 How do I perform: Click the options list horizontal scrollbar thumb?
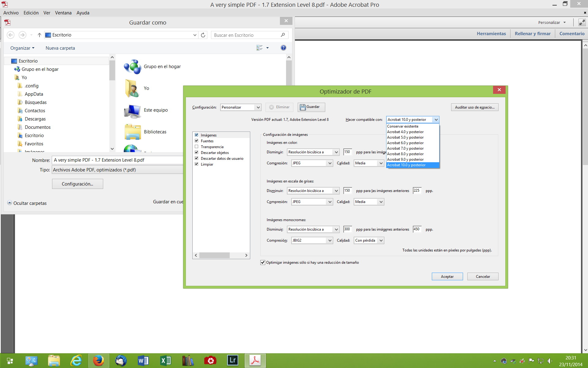(214, 255)
